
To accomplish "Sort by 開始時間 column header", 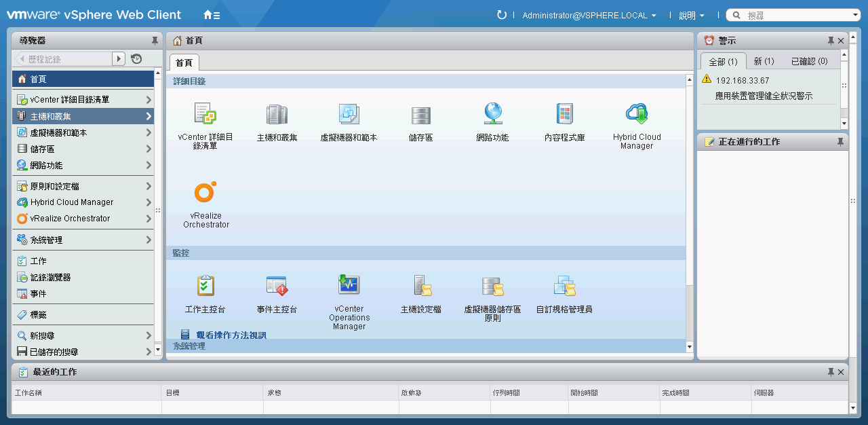I will [614, 392].
